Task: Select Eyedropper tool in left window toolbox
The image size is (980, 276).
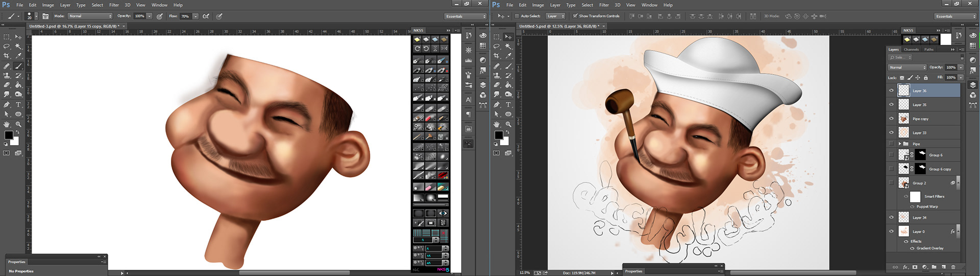Action: tap(18, 56)
